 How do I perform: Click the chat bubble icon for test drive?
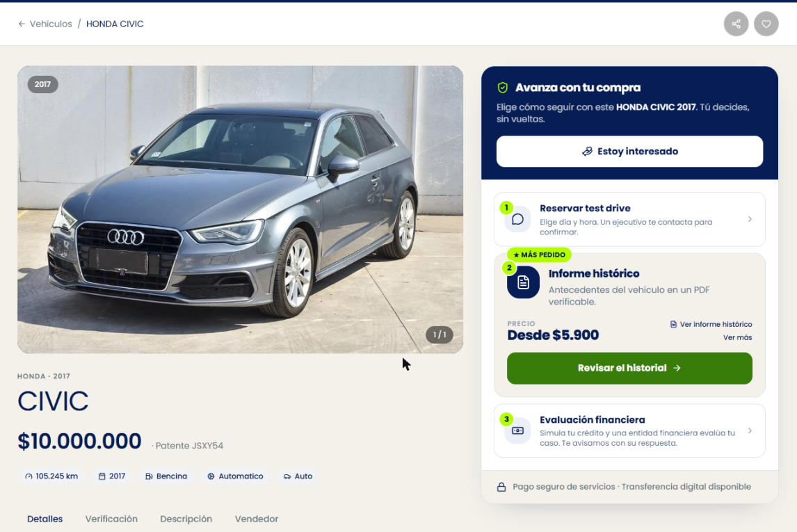click(x=517, y=219)
